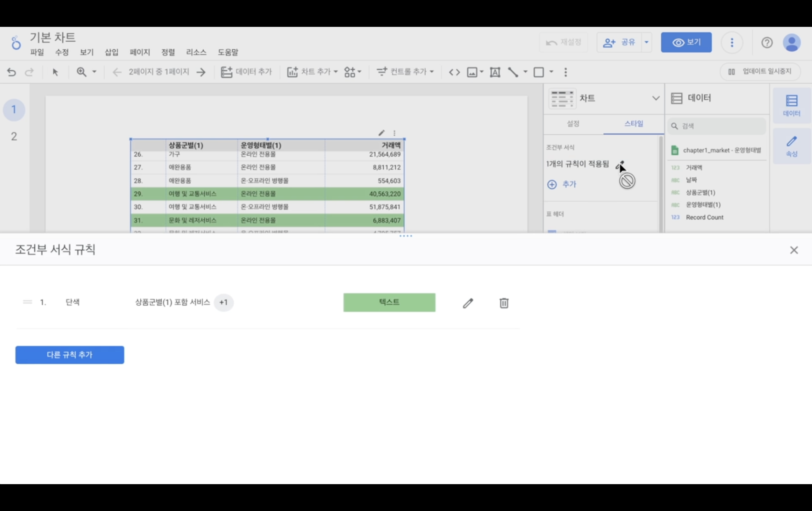The height and width of the screenshot is (511, 812).
Task: Open the Resources (리소스) menu
Action: [196, 52]
